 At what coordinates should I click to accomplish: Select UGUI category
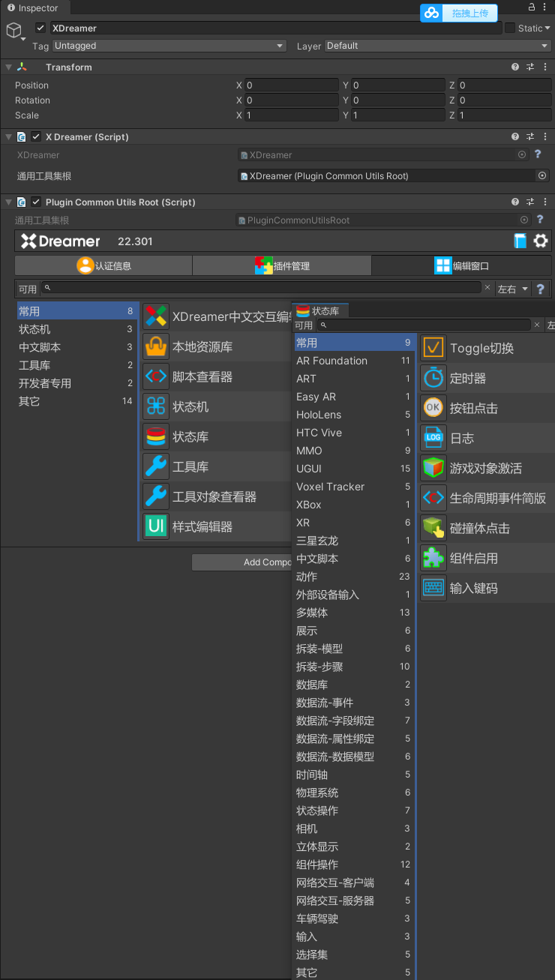pyautogui.click(x=354, y=469)
